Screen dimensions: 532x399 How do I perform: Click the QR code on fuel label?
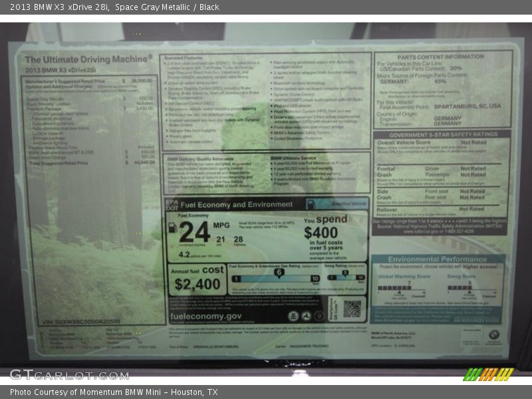click(352, 308)
